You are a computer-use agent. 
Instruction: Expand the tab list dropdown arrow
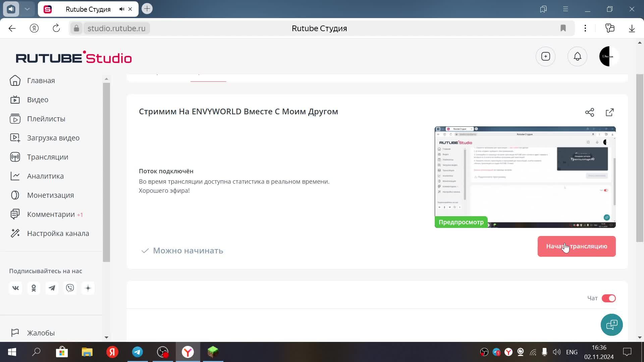[27, 9]
